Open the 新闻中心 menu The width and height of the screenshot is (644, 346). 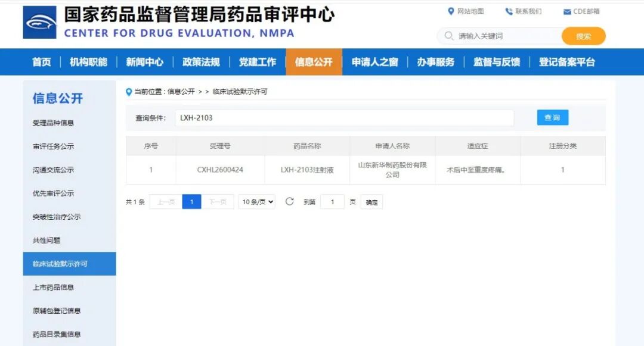144,62
